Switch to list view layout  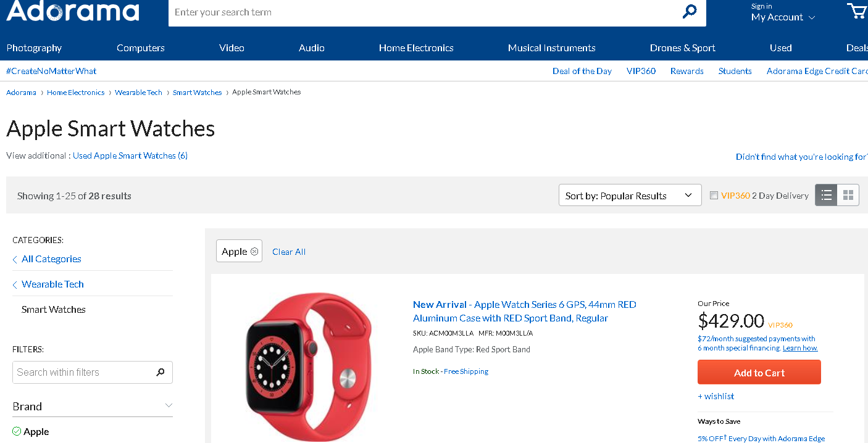[x=826, y=196]
